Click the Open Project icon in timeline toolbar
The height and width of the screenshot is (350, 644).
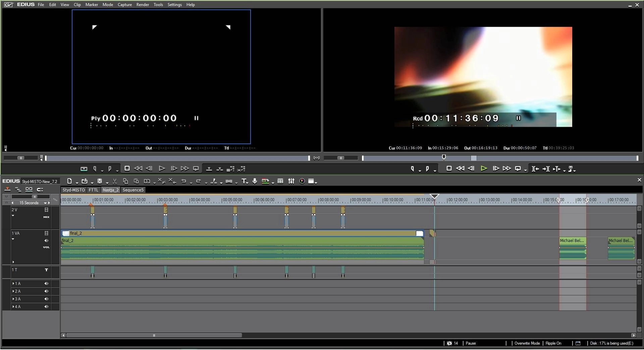tap(84, 181)
